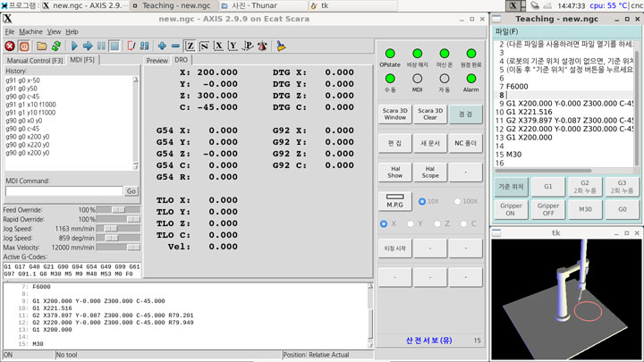Select the Y front view icon
This screenshot has height=362, width=644.
pyautogui.click(x=233, y=46)
